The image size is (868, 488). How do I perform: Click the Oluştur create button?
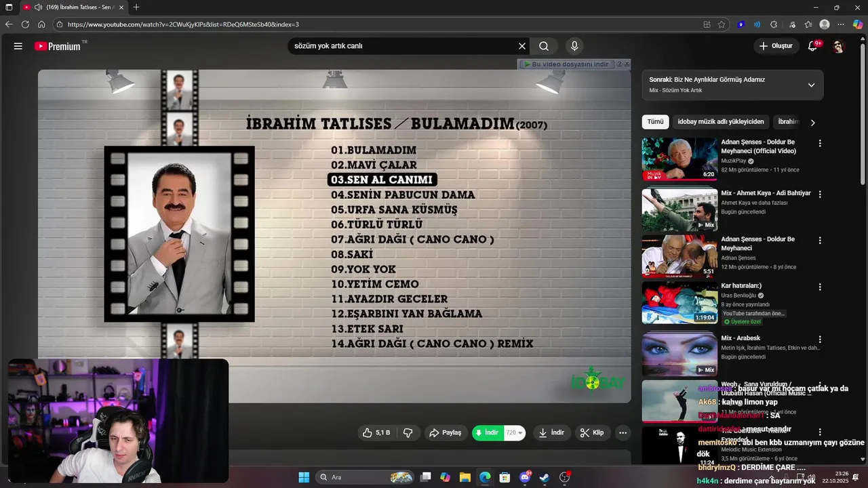pos(775,46)
